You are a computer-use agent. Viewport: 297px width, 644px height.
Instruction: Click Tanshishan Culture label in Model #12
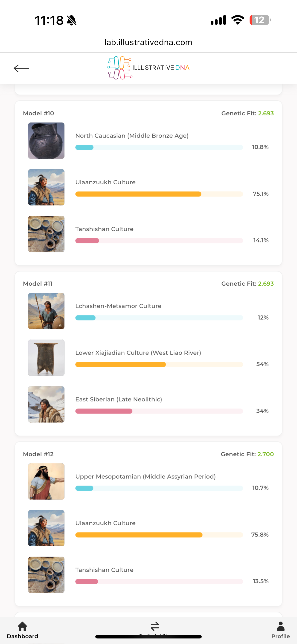click(x=104, y=570)
